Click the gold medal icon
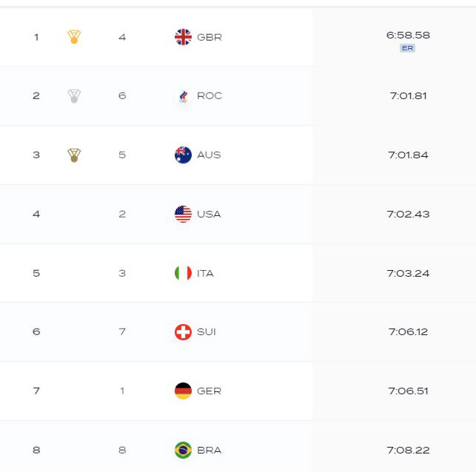The width and height of the screenshot is (476, 472). (74, 37)
